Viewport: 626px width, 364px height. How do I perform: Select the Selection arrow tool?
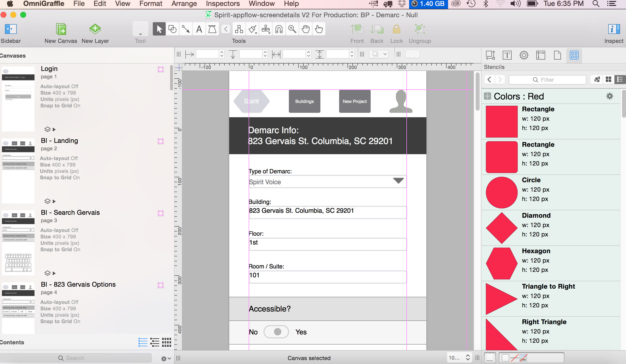click(159, 29)
